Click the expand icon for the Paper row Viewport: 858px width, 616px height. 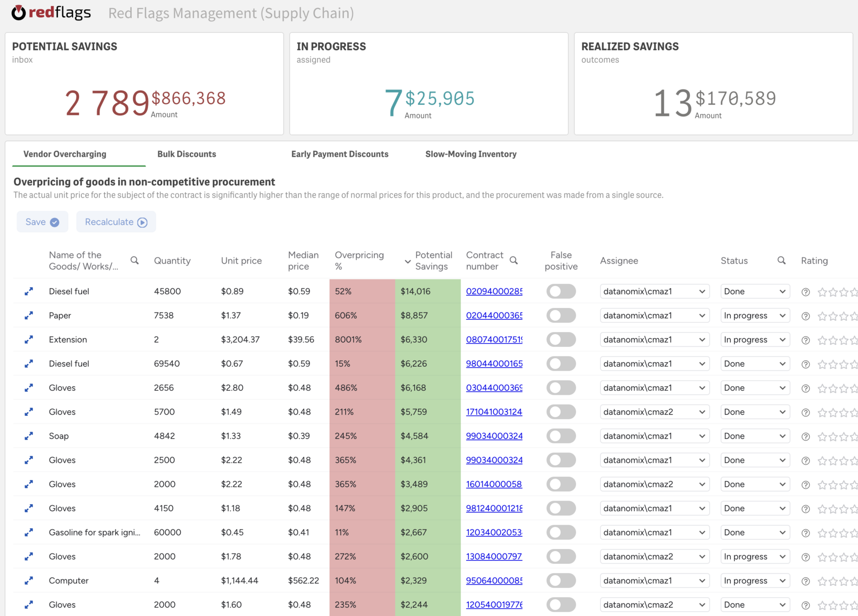pos(29,316)
